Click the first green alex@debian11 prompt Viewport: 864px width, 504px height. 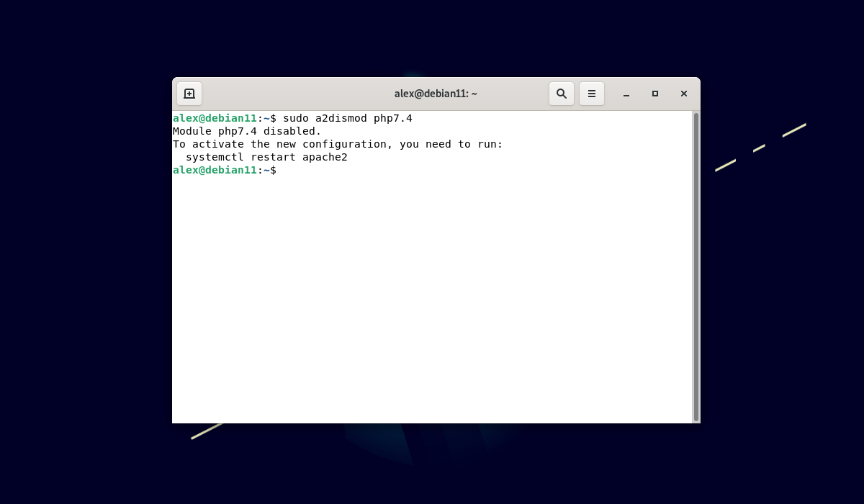tap(215, 118)
